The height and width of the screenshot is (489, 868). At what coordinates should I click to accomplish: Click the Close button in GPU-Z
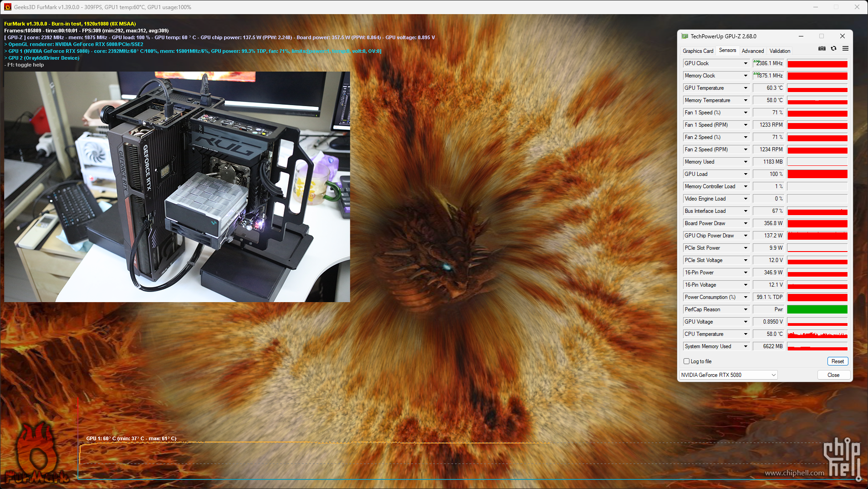[x=833, y=375]
